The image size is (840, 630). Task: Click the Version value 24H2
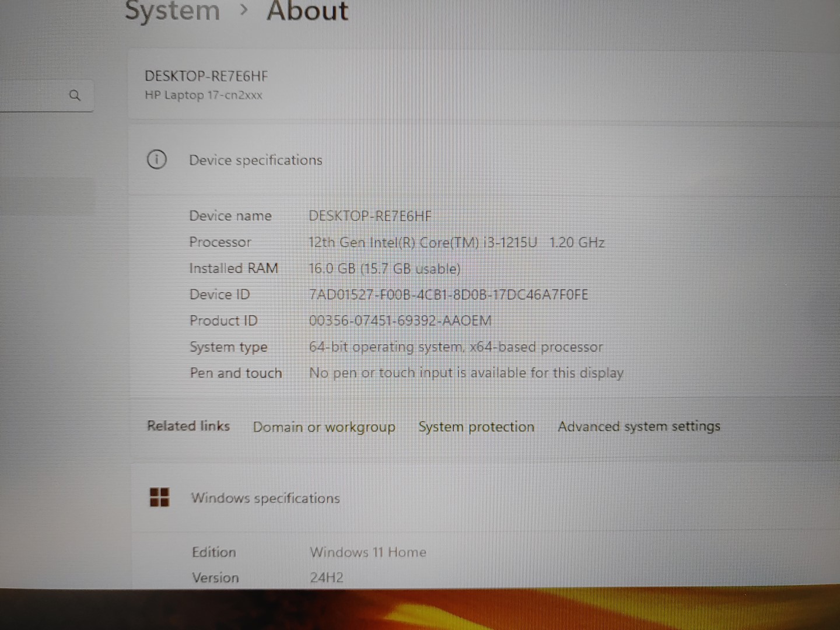(327, 577)
